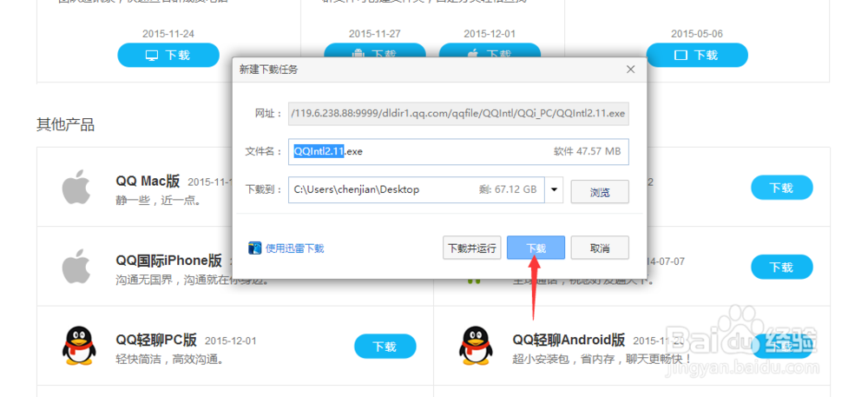Click the tablet 下载 button dated 2015-05-06
Image resolution: width=868 pixels, height=397 pixels.
click(x=697, y=55)
